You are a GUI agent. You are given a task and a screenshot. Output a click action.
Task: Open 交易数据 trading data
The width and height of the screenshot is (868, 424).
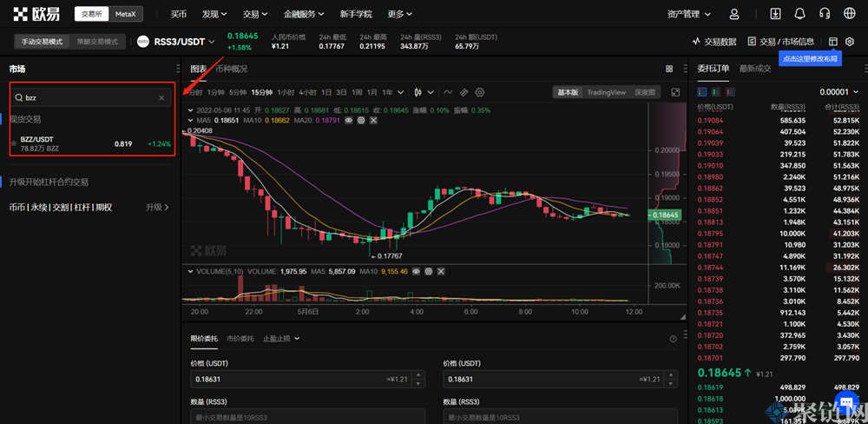click(x=714, y=42)
